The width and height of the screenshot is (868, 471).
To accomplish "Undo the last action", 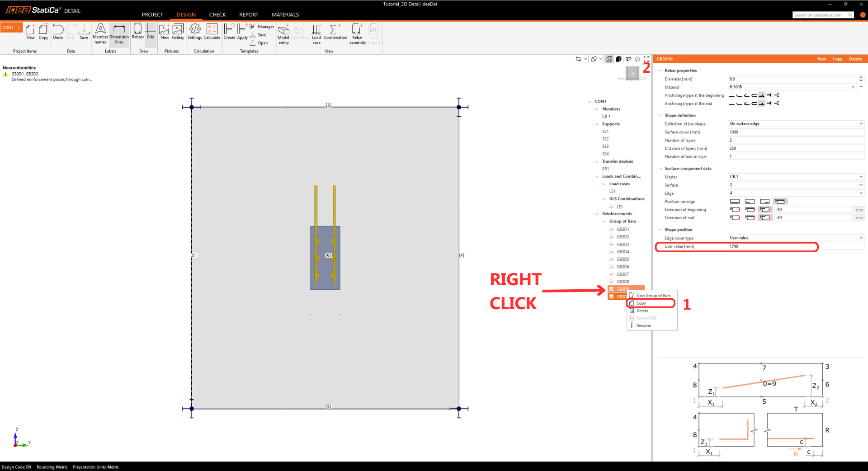I will pos(58,32).
